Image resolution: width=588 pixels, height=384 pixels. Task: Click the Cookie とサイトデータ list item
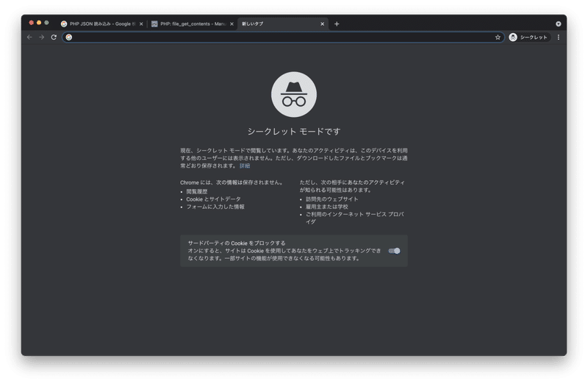(x=213, y=199)
